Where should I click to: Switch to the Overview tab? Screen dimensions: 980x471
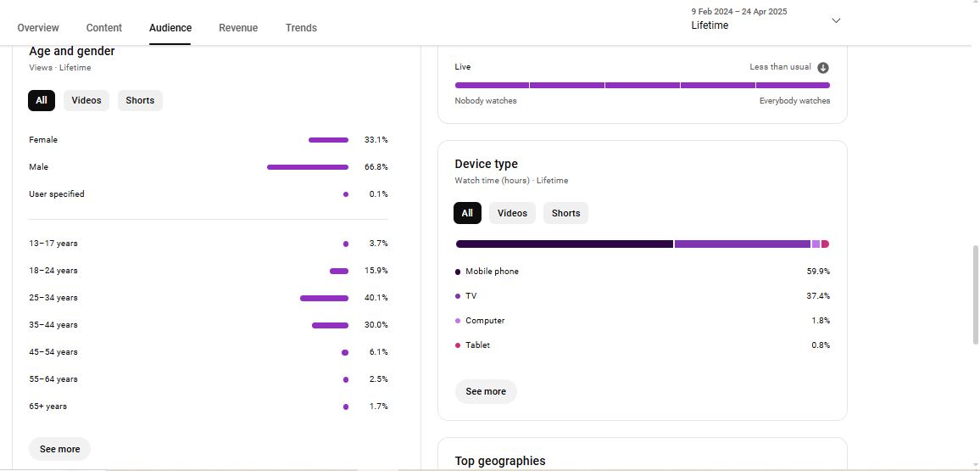pyautogui.click(x=38, y=28)
